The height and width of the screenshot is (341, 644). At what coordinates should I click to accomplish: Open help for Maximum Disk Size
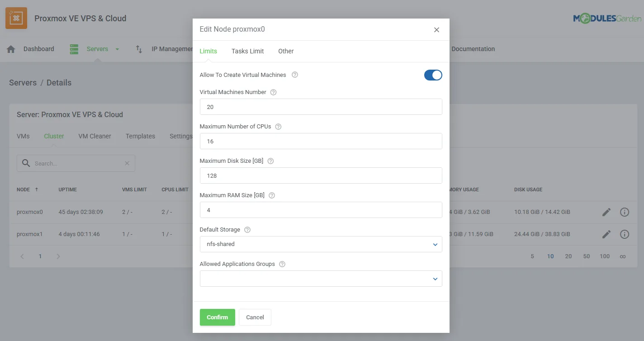click(270, 161)
